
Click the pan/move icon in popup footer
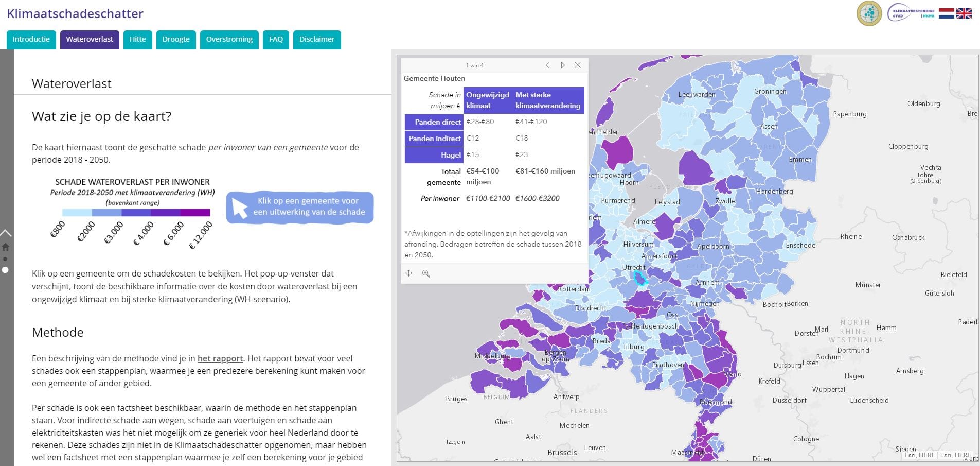tap(409, 273)
